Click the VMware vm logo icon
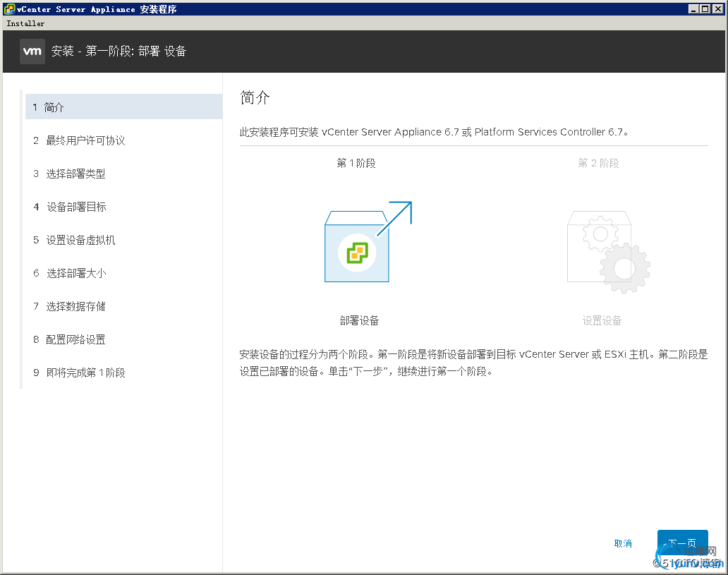728x575 pixels. coord(32,52)
